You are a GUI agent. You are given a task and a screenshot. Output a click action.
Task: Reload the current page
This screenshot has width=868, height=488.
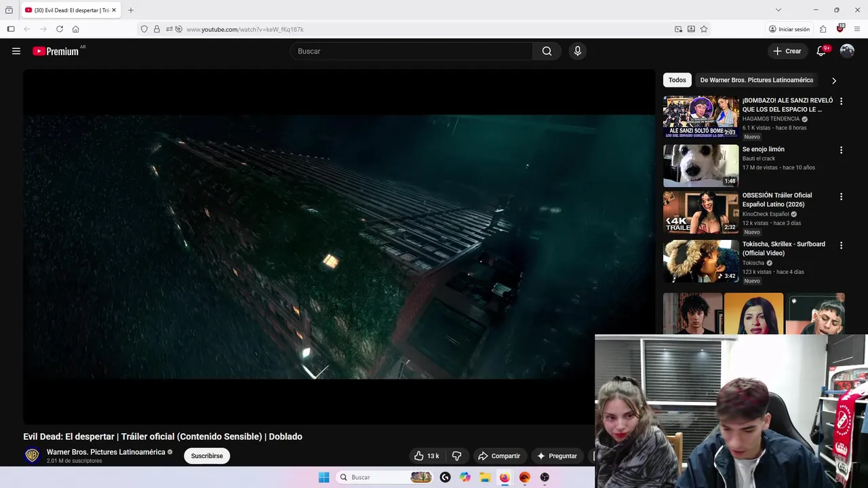(60, 29)
